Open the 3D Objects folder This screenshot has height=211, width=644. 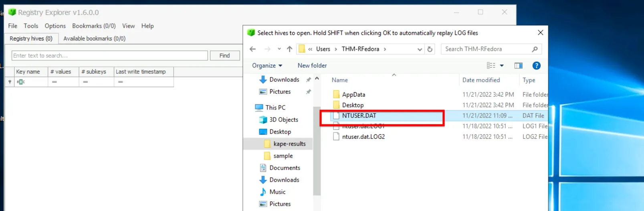click(283, 120)
